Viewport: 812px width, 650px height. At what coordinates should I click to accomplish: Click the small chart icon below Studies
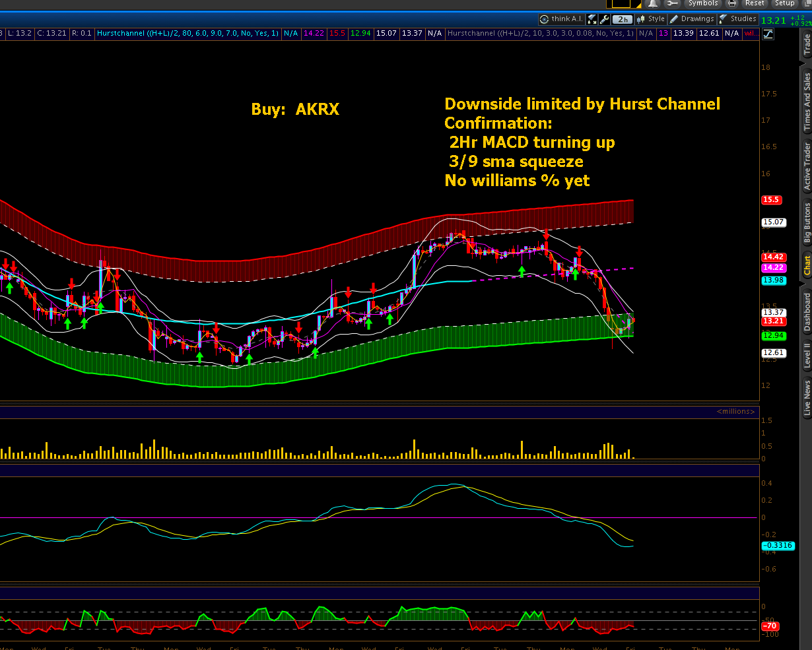click(768, 34)
